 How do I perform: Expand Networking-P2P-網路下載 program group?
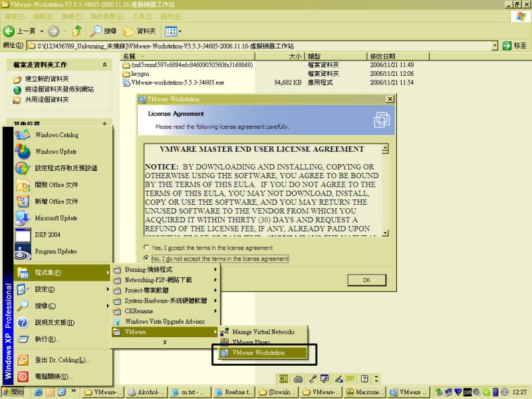[x=166, y=280]
